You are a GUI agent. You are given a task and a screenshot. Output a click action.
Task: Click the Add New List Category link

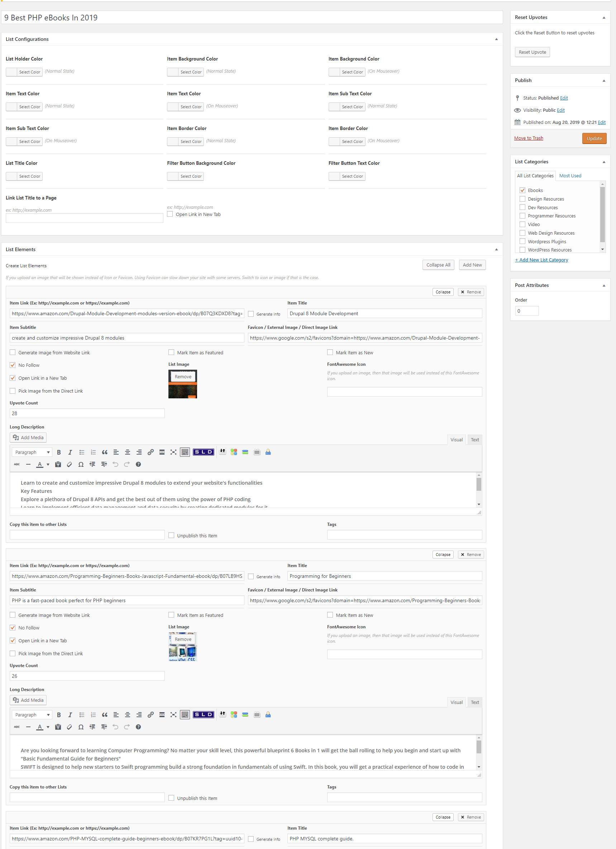pyautogui.click(x=541, y=260)
